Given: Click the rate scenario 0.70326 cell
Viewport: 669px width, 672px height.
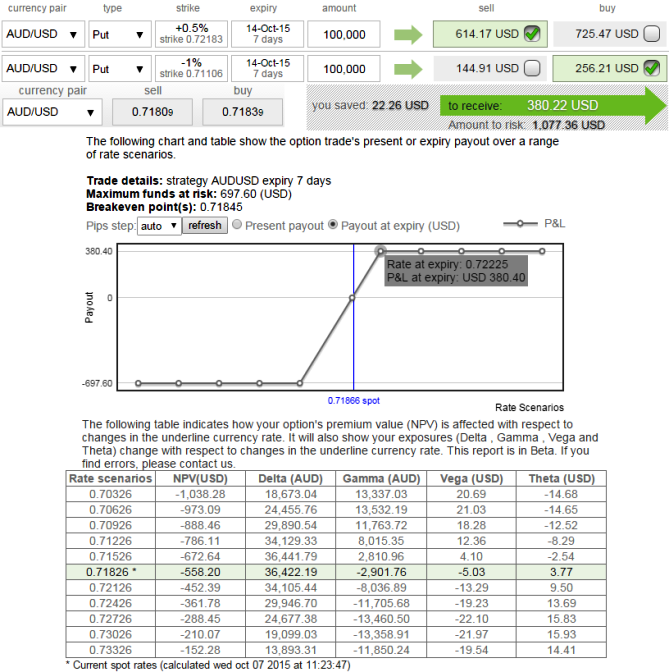Looking at the screenshot, I should [111, 494].
